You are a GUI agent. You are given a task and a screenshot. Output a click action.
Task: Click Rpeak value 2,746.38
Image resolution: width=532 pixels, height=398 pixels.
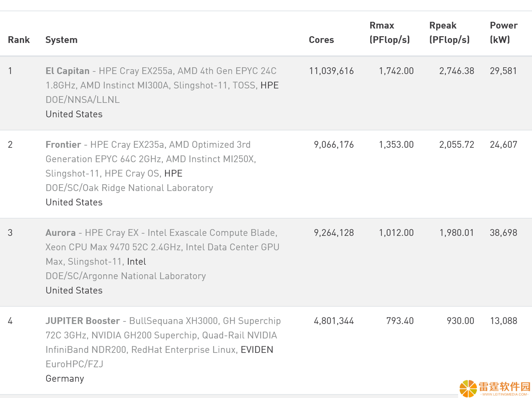(x=457, y=71)
